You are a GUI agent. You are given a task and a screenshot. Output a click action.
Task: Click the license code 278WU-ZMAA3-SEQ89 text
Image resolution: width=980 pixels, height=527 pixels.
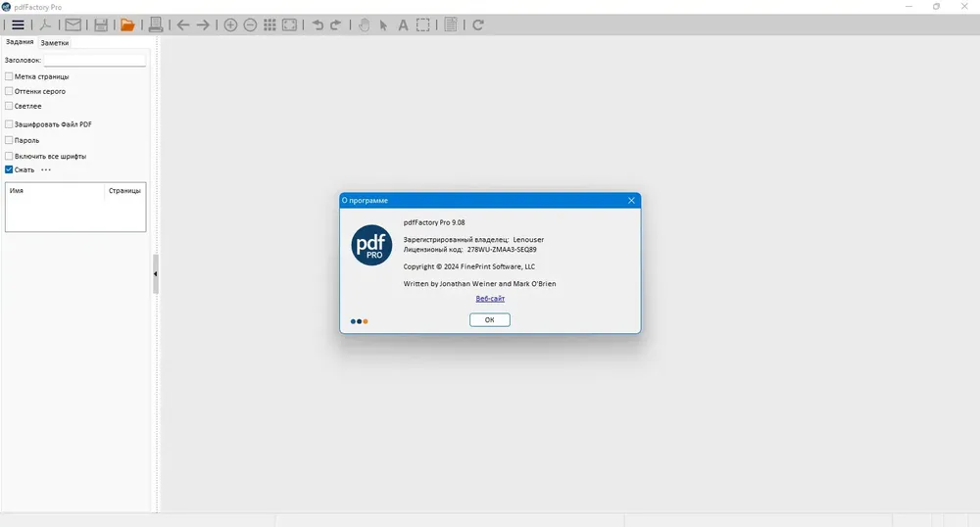(502, 249)
